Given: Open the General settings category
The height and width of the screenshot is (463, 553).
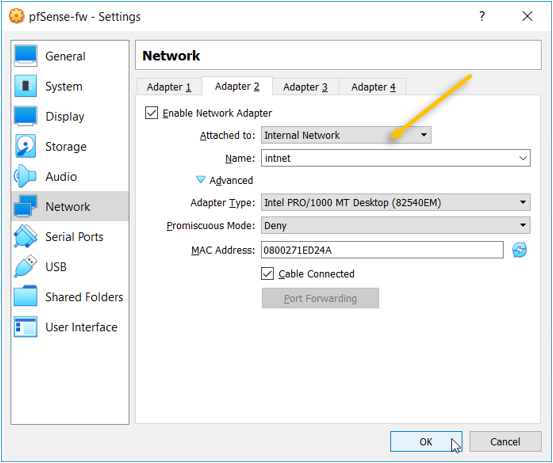Looking at the screenshot, I should pyautogui.click(x=70, y=56).
